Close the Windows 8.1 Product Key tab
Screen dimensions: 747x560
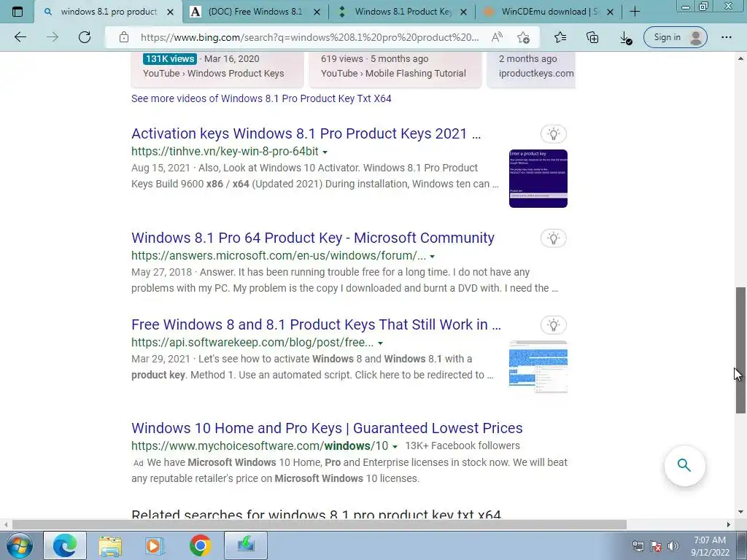click(x=463, y=12)
